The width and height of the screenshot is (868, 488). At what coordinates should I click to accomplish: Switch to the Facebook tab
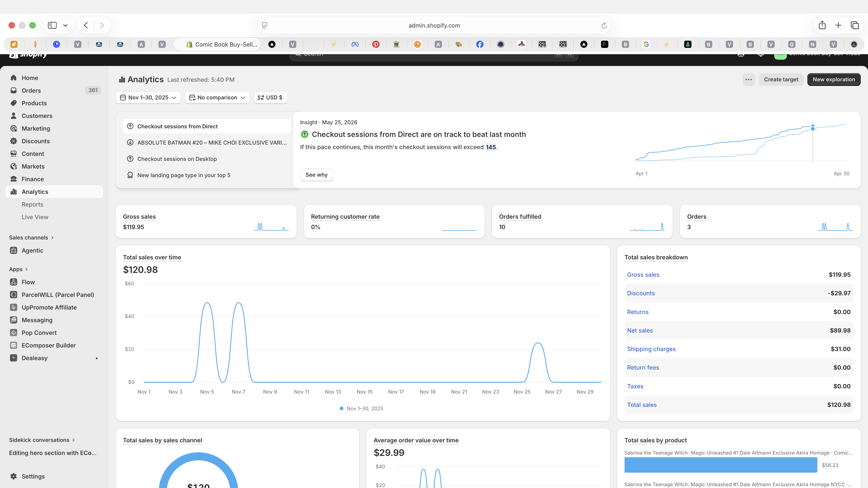click(x=480, y=44)
